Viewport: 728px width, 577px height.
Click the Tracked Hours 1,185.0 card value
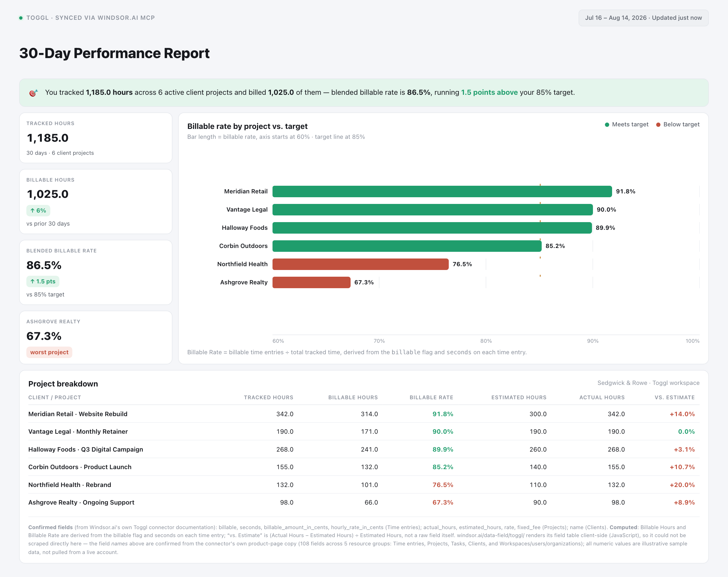click(x=48, y=138)
